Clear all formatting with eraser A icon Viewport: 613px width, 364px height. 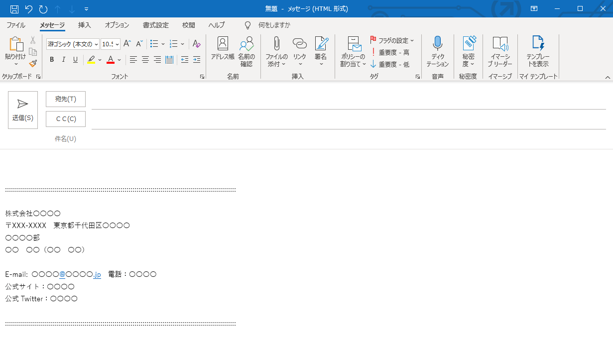click(x=197, y=44)
